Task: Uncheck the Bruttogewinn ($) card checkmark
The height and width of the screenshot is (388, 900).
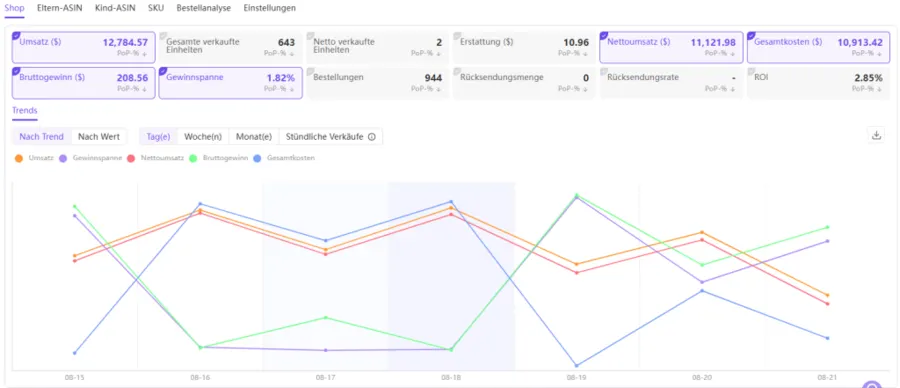Action: pyautogui.click(x=15, y=71)
